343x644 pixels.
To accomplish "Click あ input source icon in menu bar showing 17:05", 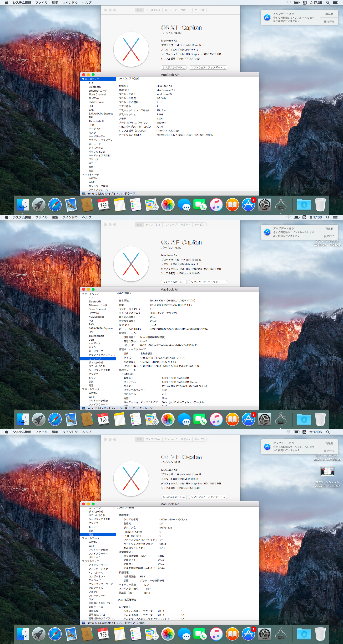I will [304, 2].
